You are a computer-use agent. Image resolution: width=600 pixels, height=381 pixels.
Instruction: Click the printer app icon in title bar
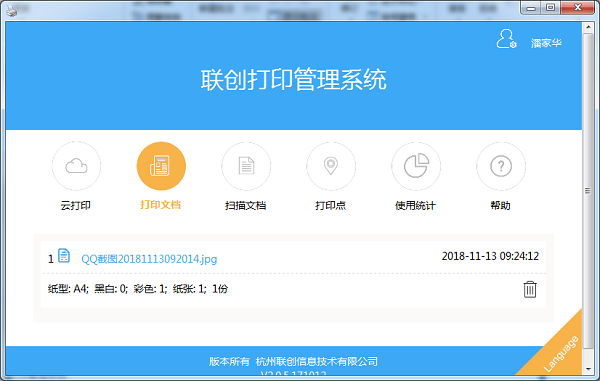tap(12, 11)
